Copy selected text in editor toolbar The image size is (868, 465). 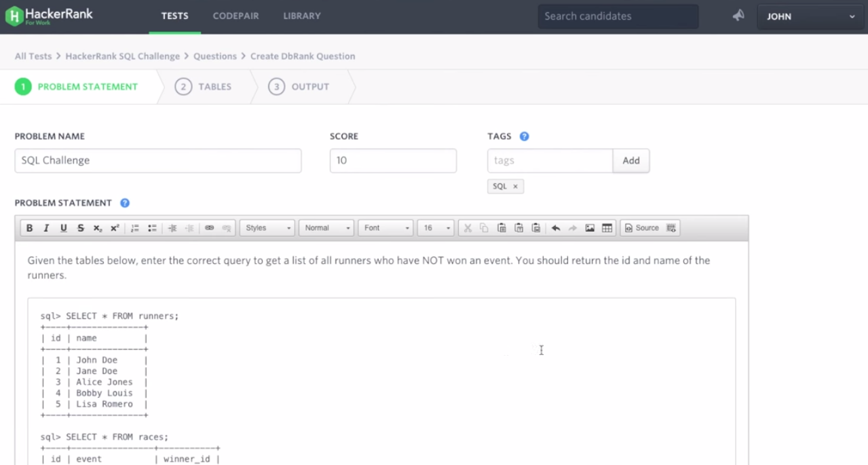(485, 228)
